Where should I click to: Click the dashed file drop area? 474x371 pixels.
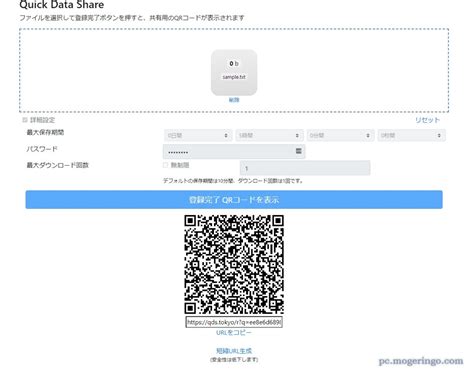pyautogui.click(x=234, y=70)
